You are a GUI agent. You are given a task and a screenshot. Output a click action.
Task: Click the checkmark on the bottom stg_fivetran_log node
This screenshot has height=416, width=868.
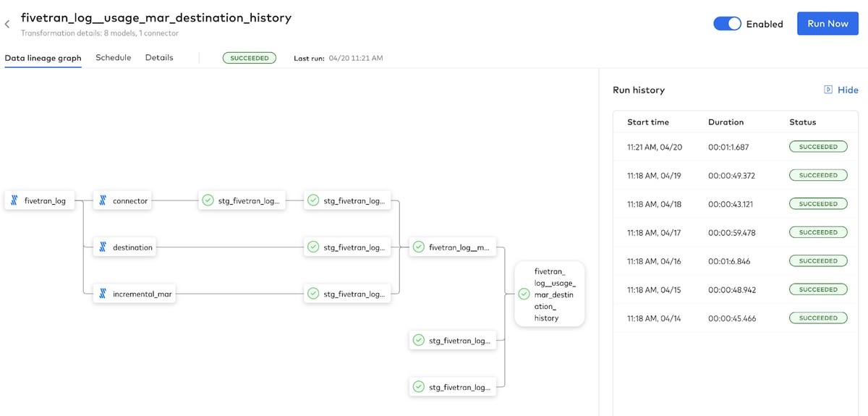click(418, 387)
